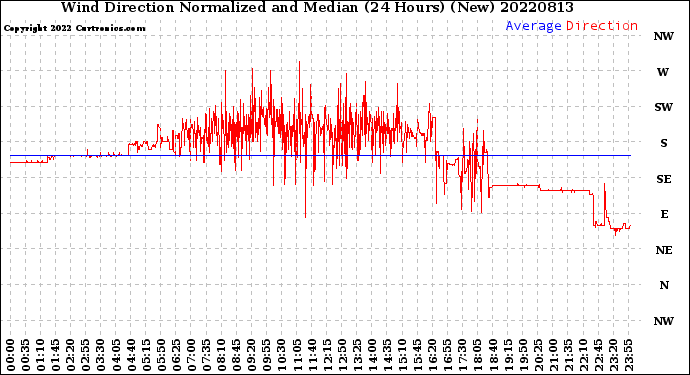The height and width of the screenshot is (375, 690).
Task: Click the 01:10 time axis label
Action: (x=40, y=355)
